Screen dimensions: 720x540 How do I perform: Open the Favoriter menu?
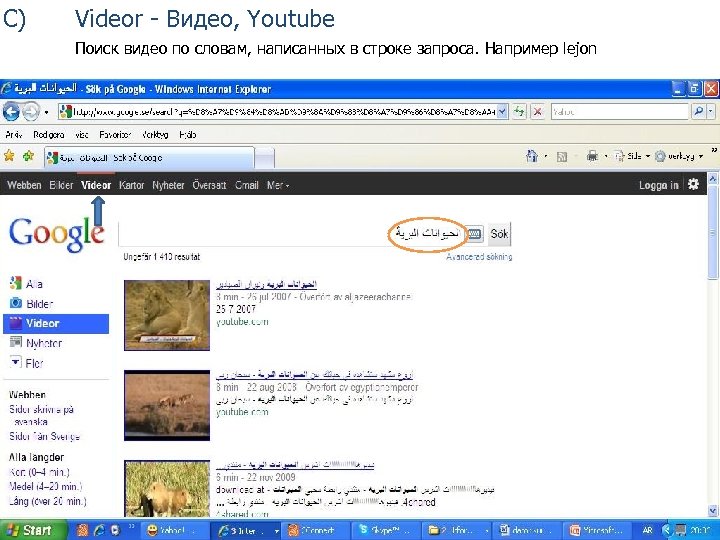[115, 135]
